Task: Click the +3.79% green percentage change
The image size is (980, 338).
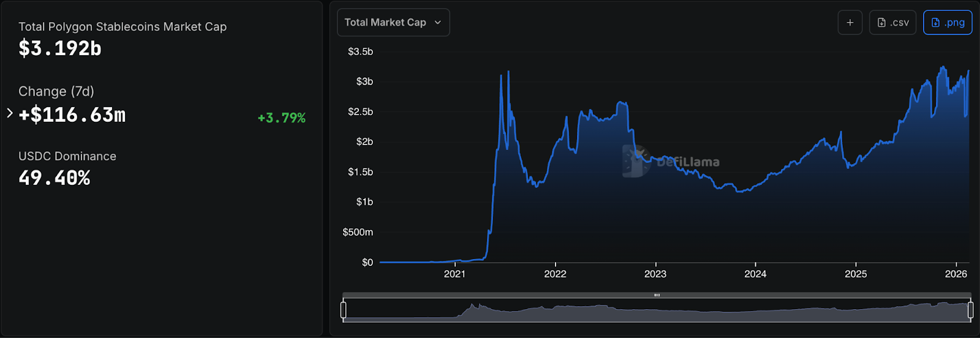Action: pos(281,118)
